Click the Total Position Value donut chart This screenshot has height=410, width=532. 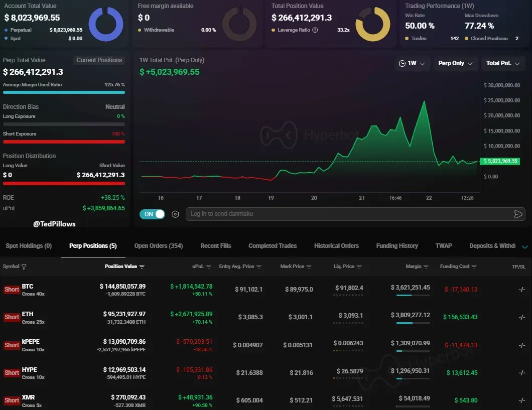(x=372, y=24)
